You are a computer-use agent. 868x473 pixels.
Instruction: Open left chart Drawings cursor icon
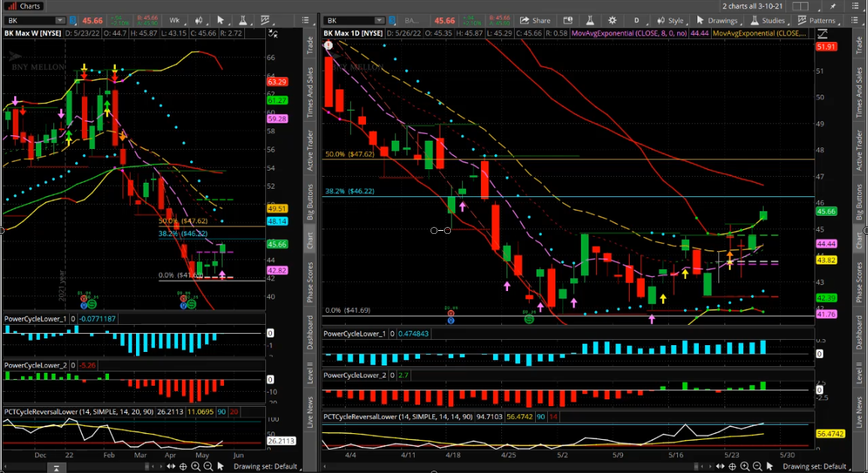pyautogui.click(x=221, y=20)
